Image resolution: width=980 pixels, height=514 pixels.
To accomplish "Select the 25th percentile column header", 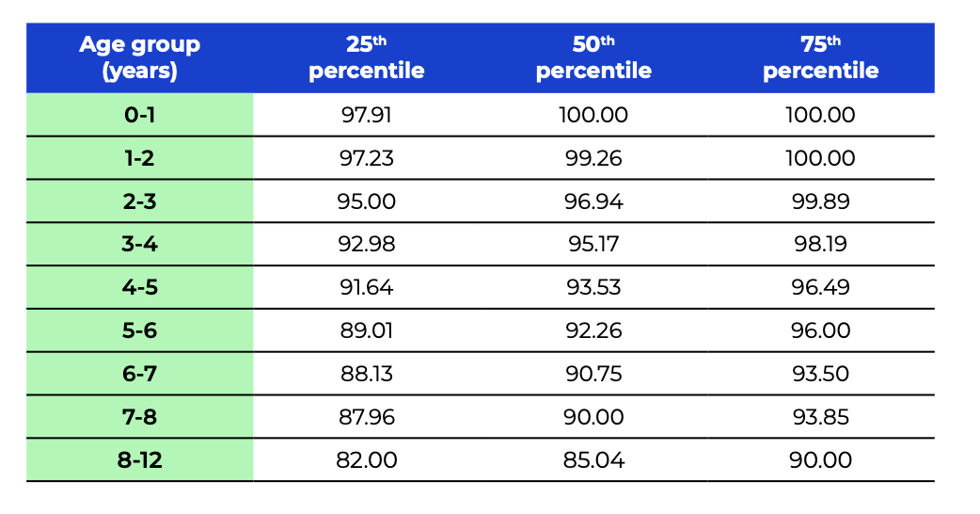I will coord(367,57).
